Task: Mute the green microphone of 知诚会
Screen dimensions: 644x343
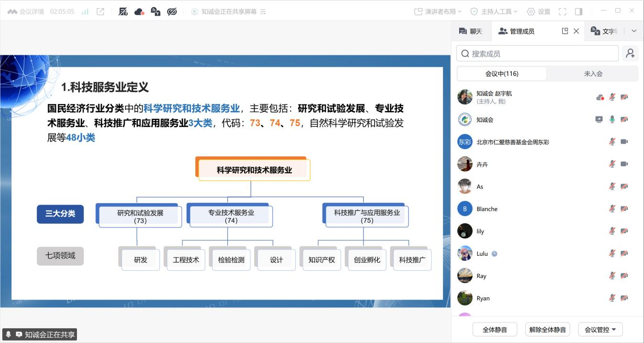Action: click(612, 119)
